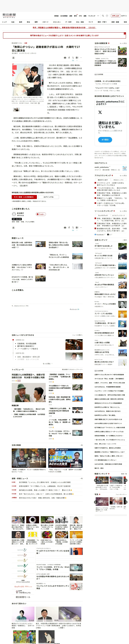This screenshot has width=129, height=644.
Task: Share on X from bottom share row
Action: pyautogui.click(x=73, y=228)
